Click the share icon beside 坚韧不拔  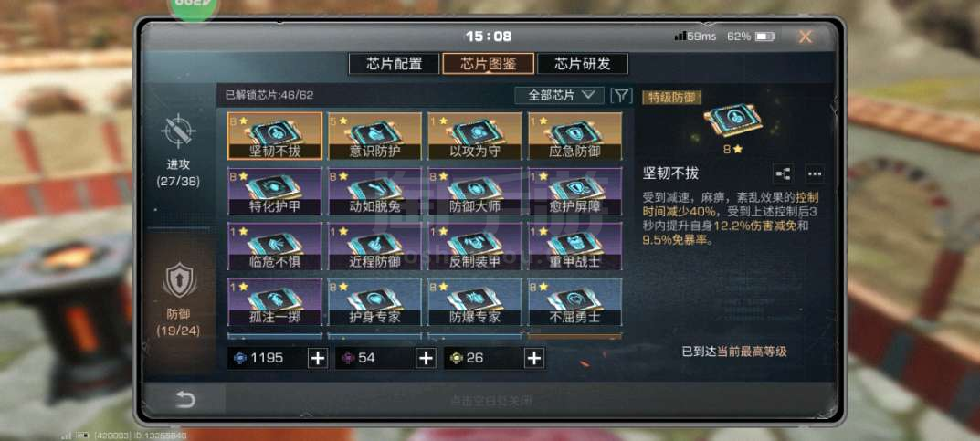[783, 173]
